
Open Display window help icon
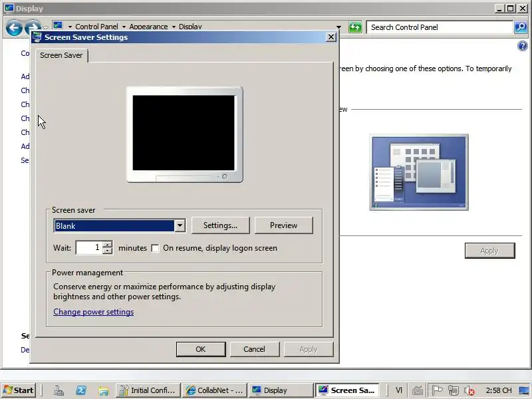click(x=523, y=46)
